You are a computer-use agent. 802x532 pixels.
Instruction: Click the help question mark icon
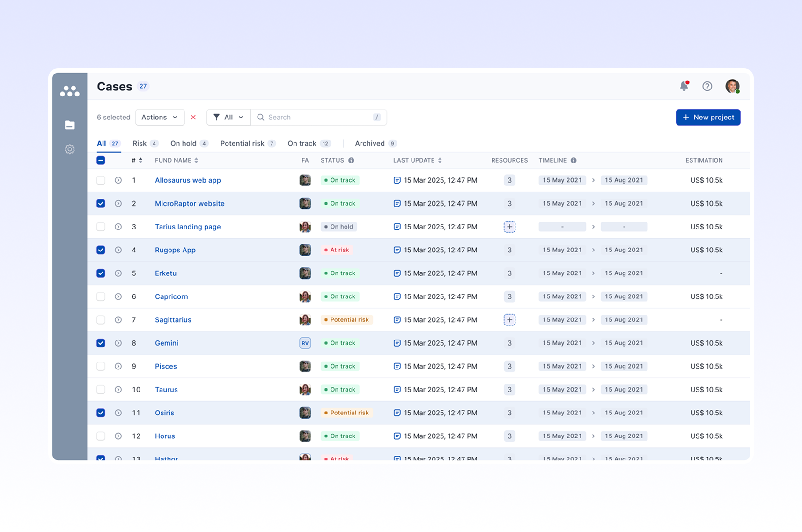coord(707,86)
